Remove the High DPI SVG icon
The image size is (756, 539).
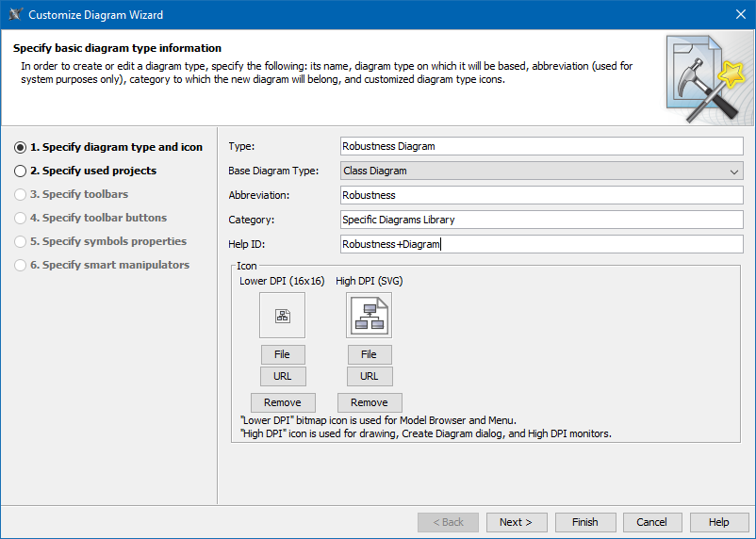[369, 402]
